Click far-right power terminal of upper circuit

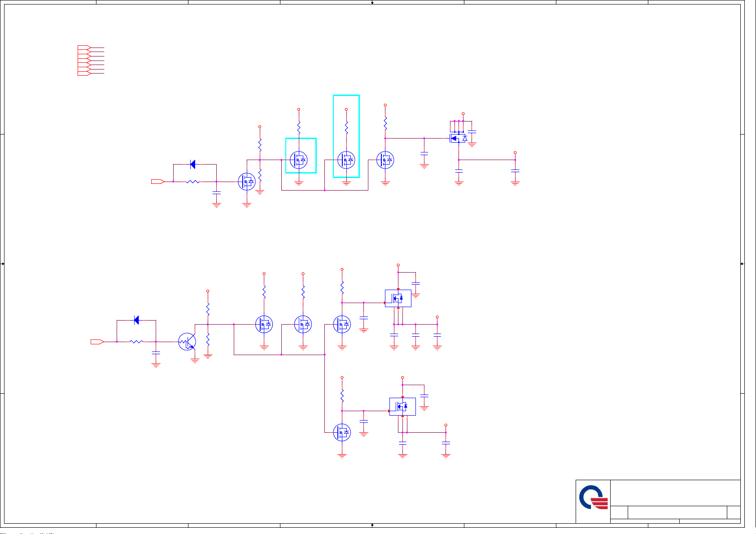point(515,153)
